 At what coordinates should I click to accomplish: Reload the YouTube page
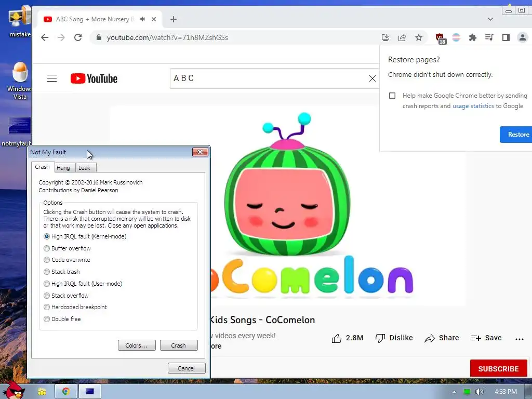(78, 37)
